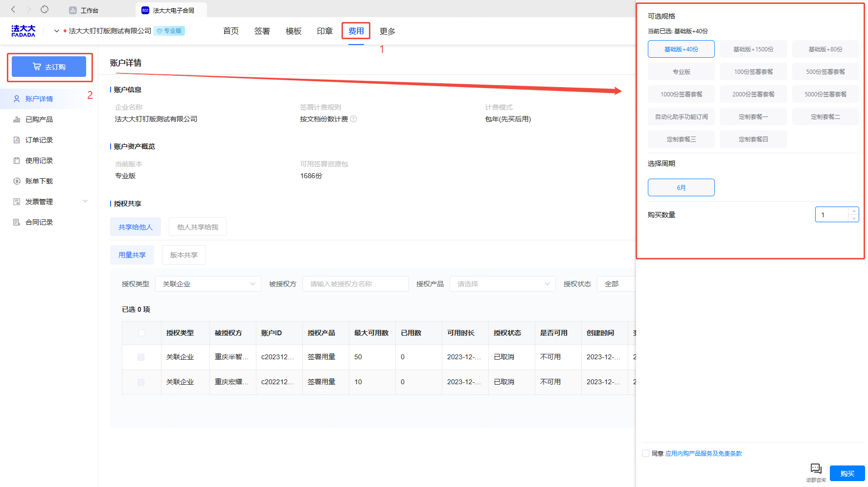The height and width of the screenshot is (487, 868).
Task: Select the 用量共享 tab
Action: point(132,255)
